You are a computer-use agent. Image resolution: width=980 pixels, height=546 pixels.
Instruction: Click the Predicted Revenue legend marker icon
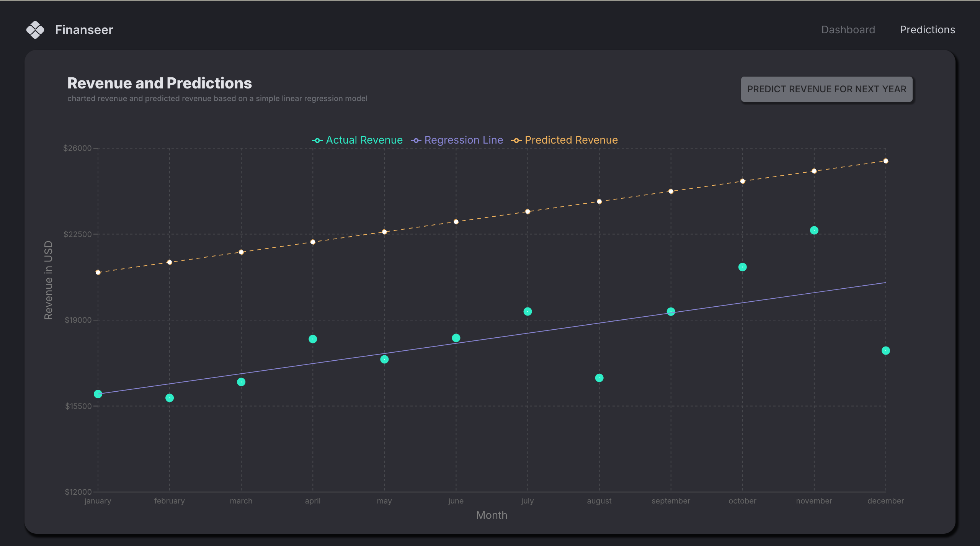[x=516, y=141]
